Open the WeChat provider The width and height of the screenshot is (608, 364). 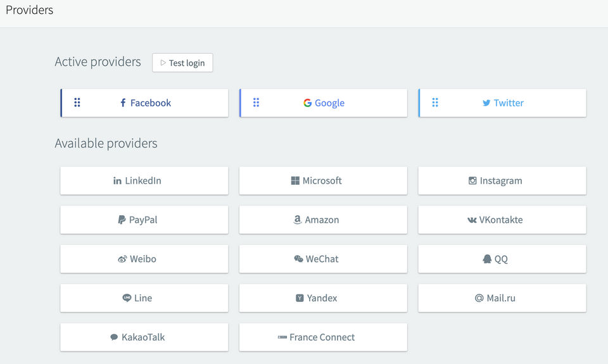[x=323, y=260]
